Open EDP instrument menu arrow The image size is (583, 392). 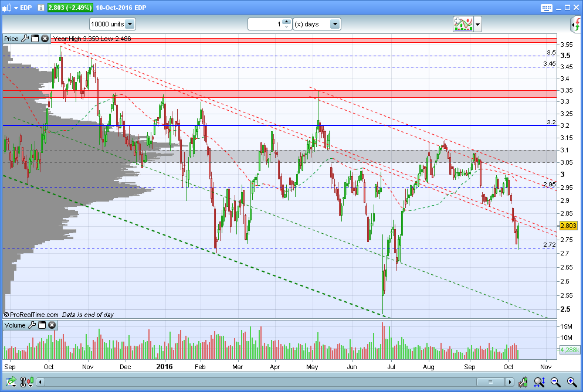[16, 8]
